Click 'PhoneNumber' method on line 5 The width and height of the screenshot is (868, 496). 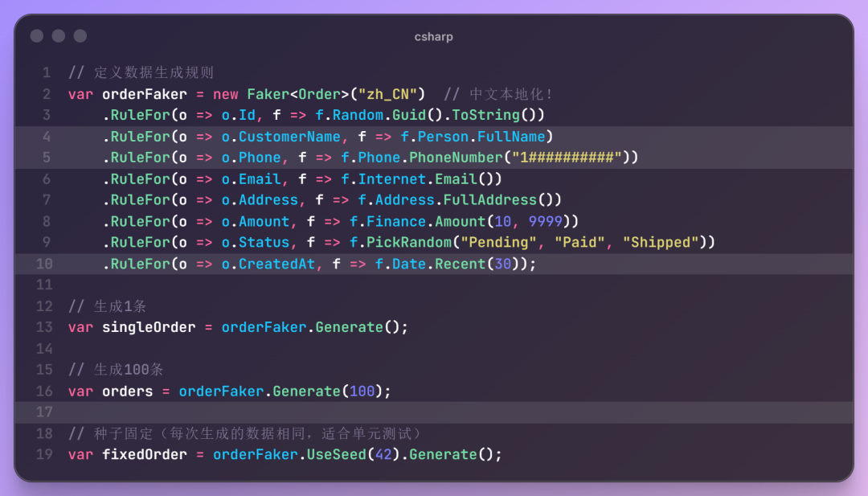[x=456, y=158]
